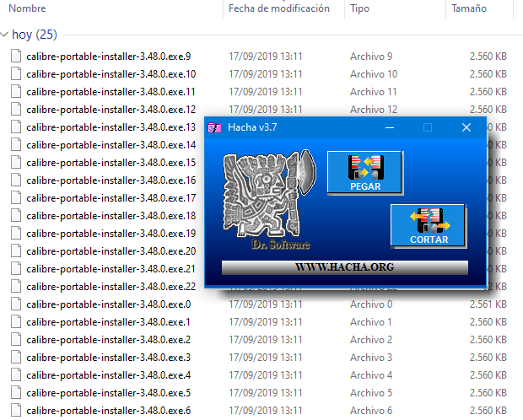The width and height of the screenshot is (523, 420).
Task: Click the PEGAR join files button
Action: (365, 173)
